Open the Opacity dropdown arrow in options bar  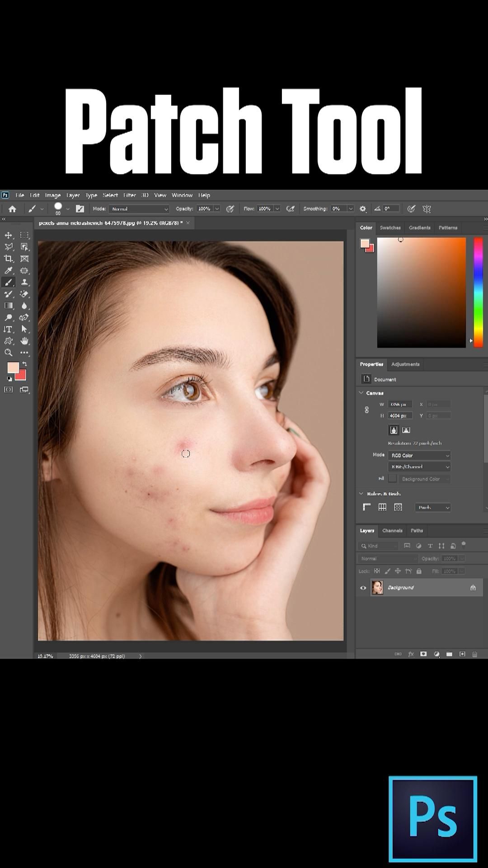click(217, 209)
